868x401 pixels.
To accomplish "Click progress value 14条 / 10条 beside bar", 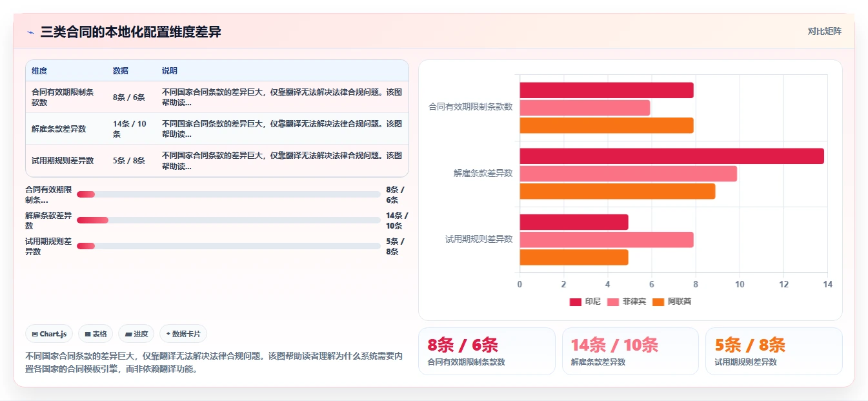I will 397,221.
